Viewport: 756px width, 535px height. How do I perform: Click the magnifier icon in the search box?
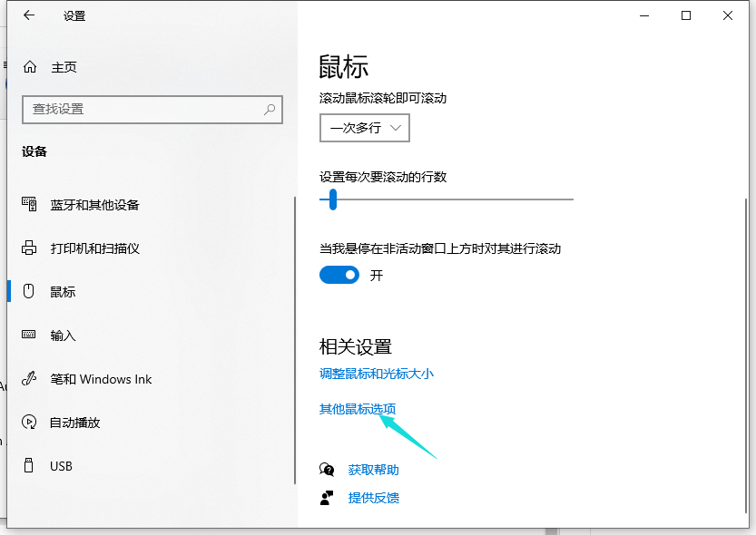point(270,109)
